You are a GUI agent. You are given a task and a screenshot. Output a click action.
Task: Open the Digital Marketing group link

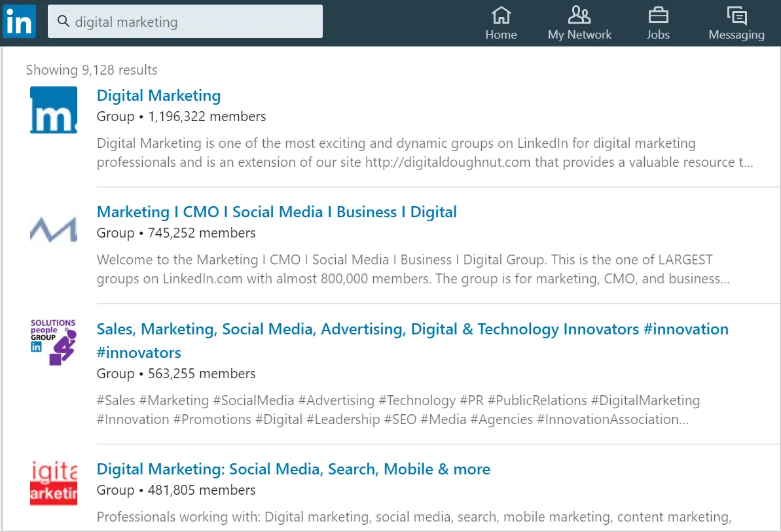(x=158, y=96)
